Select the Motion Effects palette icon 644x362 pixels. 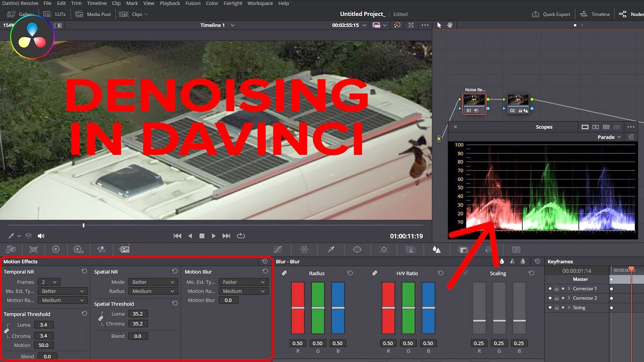click(124, 249)
